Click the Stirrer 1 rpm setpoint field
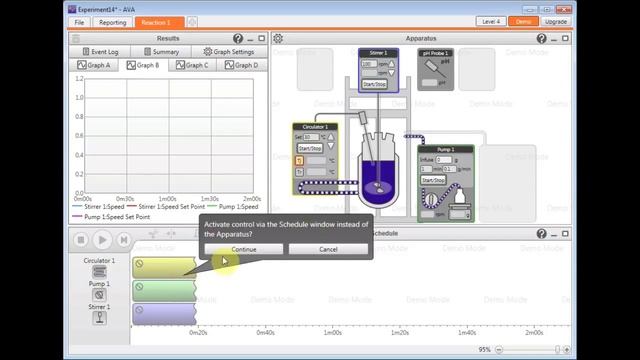 tap(369, 64)
